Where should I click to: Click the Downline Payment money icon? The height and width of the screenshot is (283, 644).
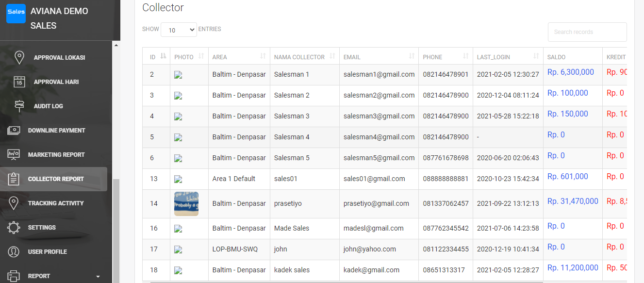click(x=14, y=130)
